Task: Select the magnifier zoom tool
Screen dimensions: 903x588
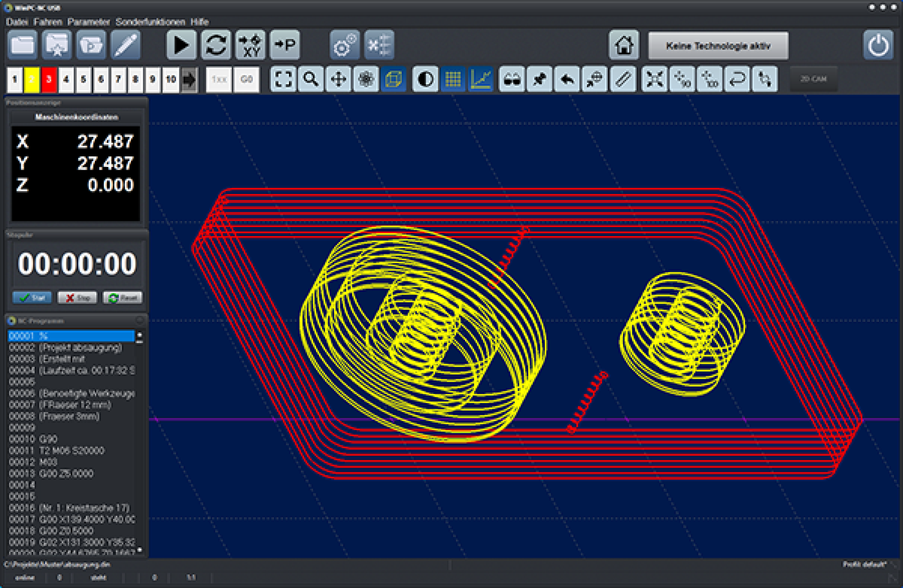Action: tap(311, 79)
